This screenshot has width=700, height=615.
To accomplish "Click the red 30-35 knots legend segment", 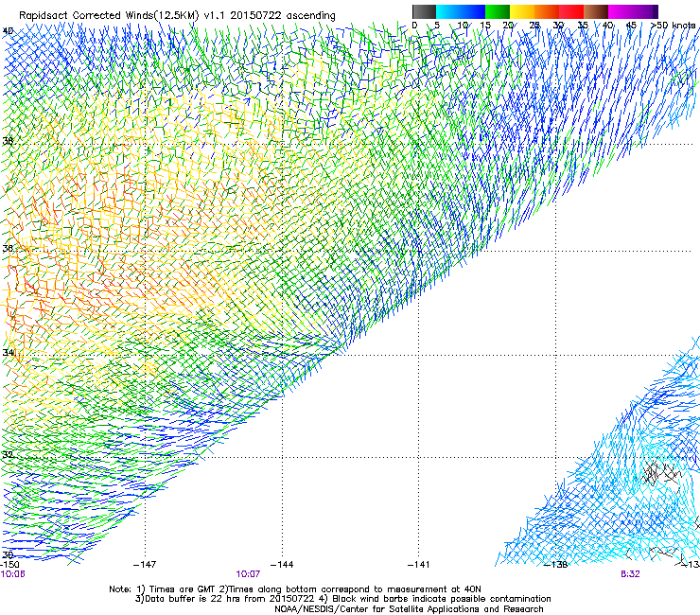I will [x=571, y=11].
